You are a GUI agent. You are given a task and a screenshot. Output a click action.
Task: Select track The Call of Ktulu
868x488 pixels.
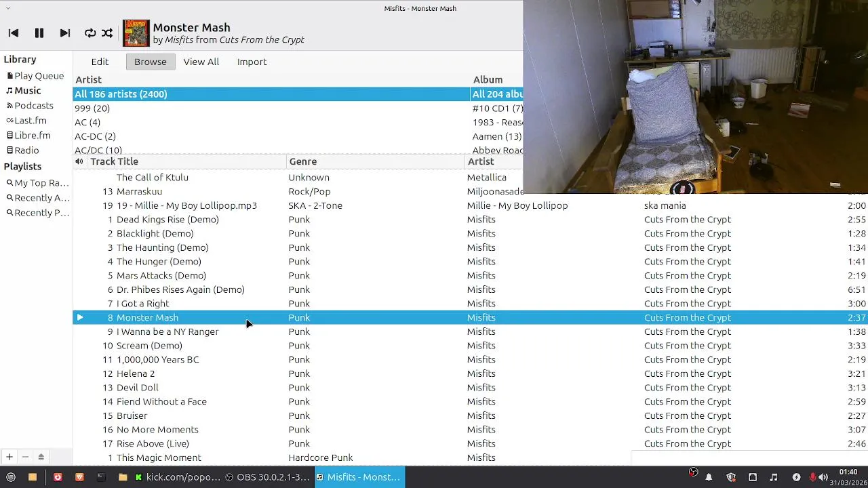point(153,178)
